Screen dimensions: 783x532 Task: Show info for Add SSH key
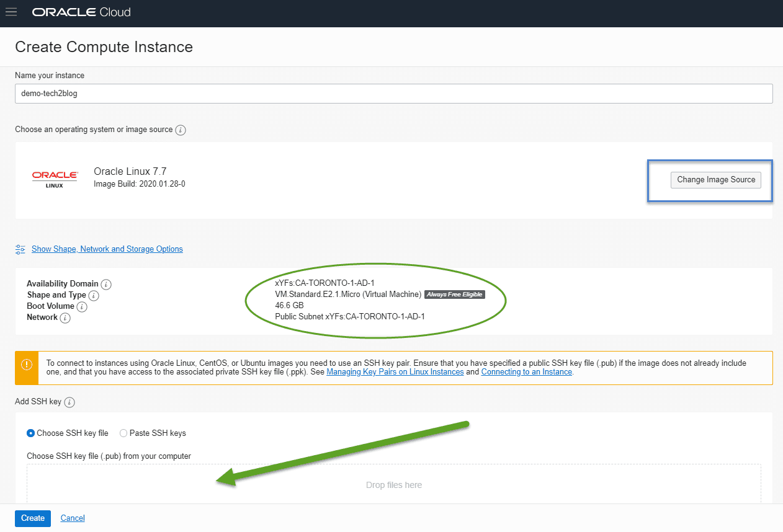click(x=69, y=402)
